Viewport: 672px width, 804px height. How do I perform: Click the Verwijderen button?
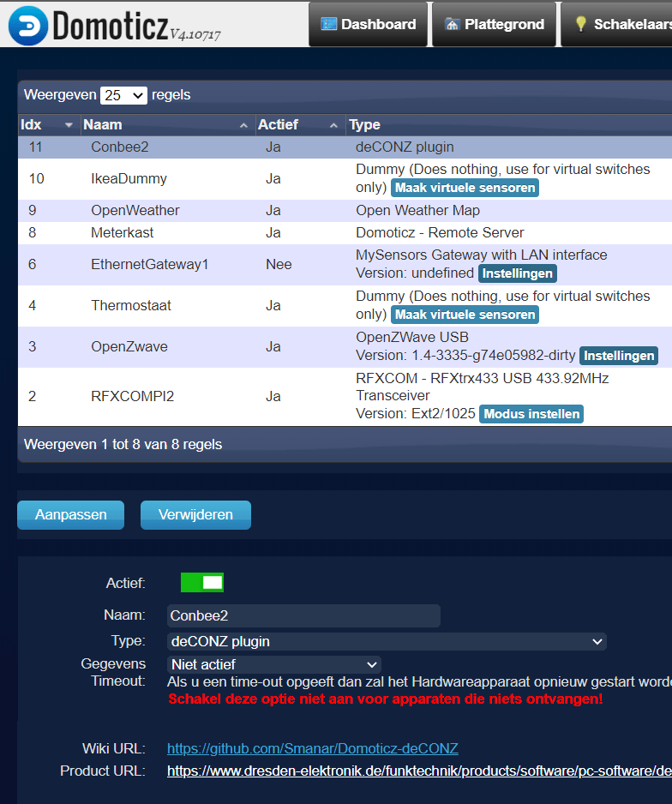195,515
